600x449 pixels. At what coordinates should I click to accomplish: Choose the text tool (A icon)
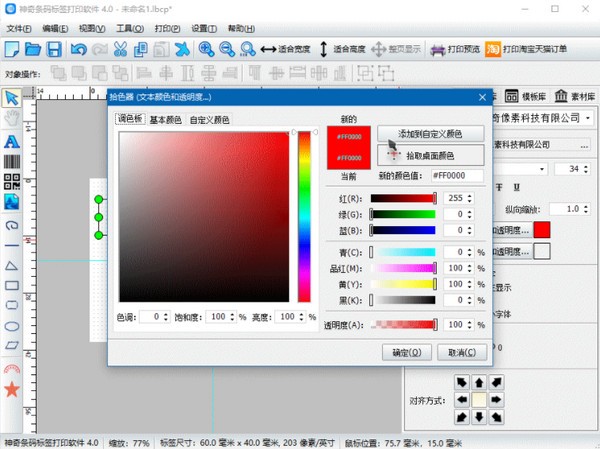click(x=12, y=140)
